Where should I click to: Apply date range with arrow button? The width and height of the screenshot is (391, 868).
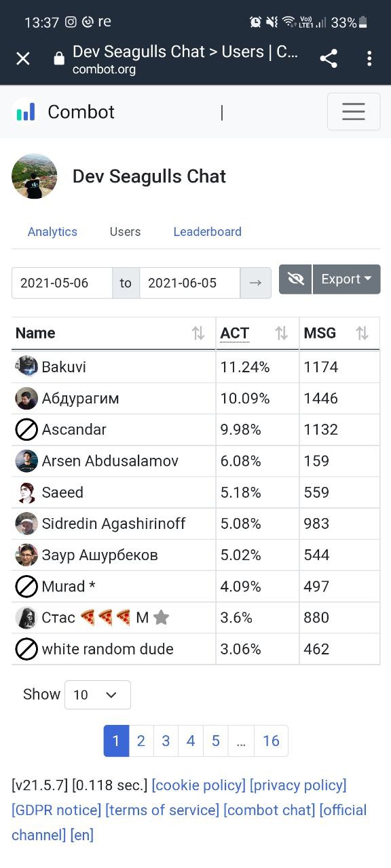coord(255,283)
